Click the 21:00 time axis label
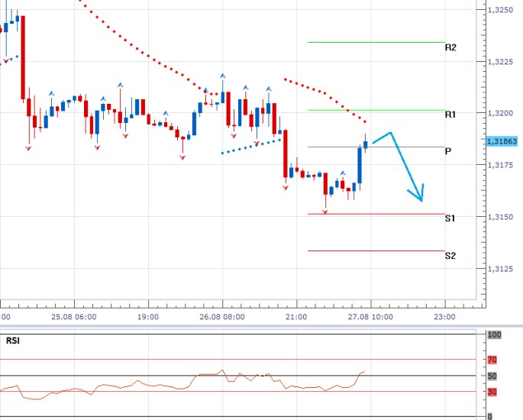Viewport: 523px width, 420px height. click(296, 317)
